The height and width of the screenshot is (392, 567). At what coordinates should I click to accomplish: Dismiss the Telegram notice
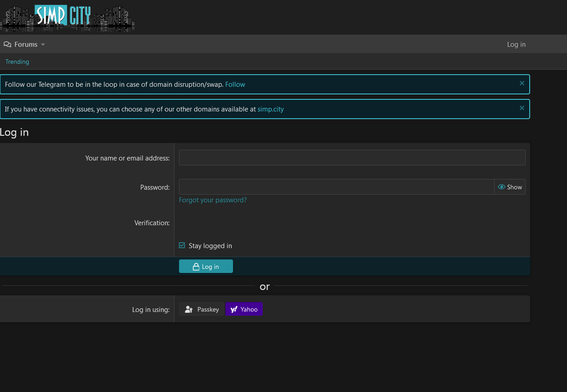522,83
